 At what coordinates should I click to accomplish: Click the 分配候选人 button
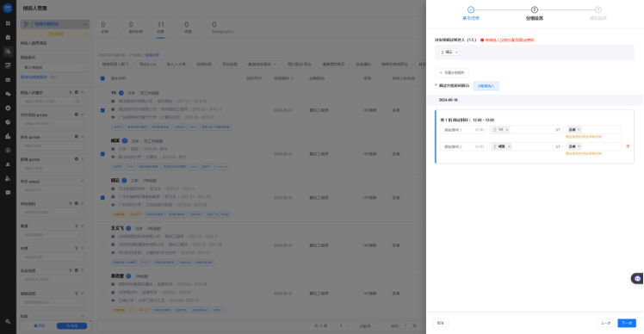486,86
